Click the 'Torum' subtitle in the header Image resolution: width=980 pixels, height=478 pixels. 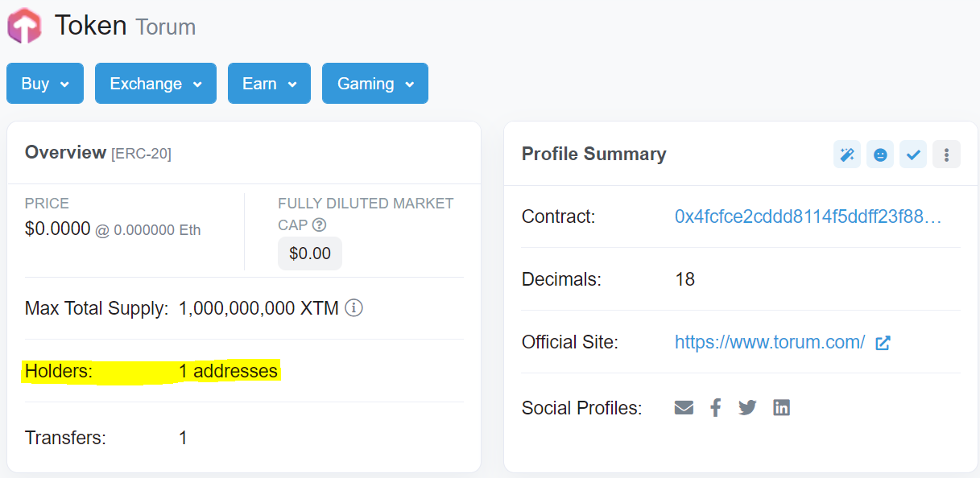[166, 27]
